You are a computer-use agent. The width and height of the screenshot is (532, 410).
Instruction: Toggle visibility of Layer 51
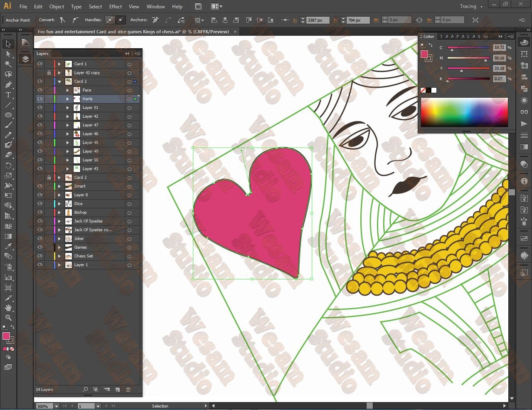40,108
